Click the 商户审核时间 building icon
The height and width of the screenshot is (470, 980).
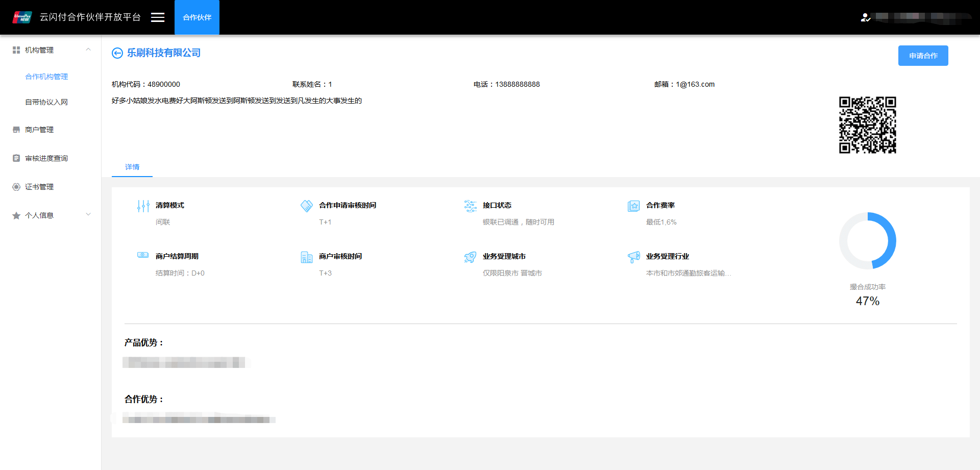(x=307, y=257)
